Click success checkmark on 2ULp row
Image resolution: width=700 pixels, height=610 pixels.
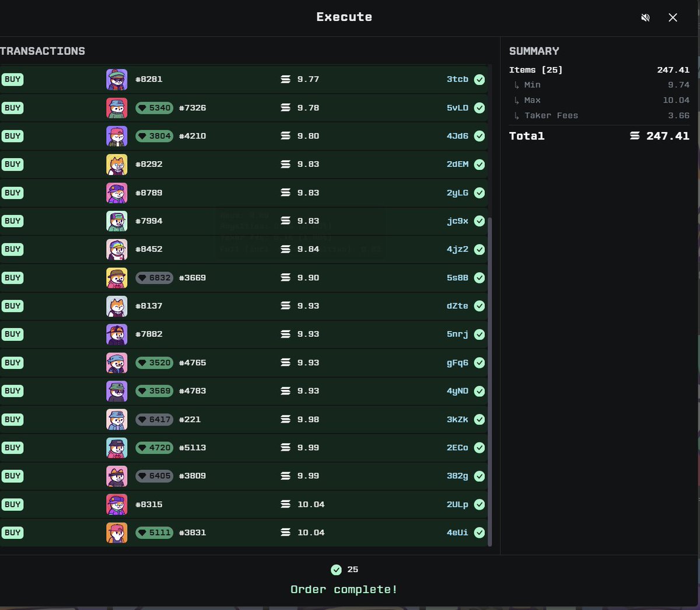(480, 504)
